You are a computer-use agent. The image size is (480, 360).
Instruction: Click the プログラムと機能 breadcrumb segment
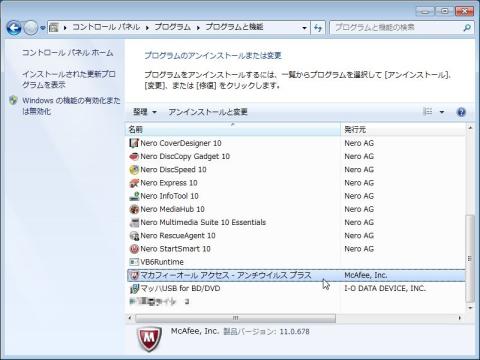pyautogui.click(x=234, y=27)
